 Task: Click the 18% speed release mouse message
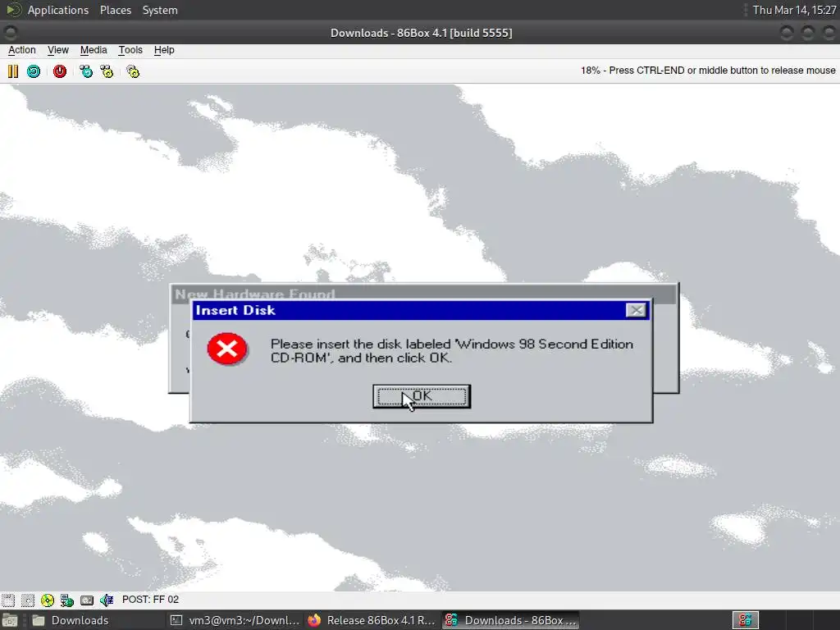point(708,71)
